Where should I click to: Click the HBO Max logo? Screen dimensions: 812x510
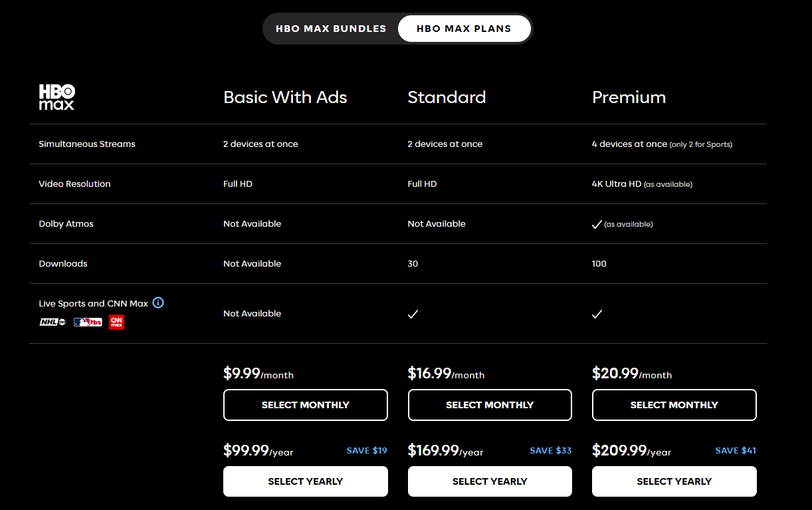pyautogui.click(x=56, y=97)
